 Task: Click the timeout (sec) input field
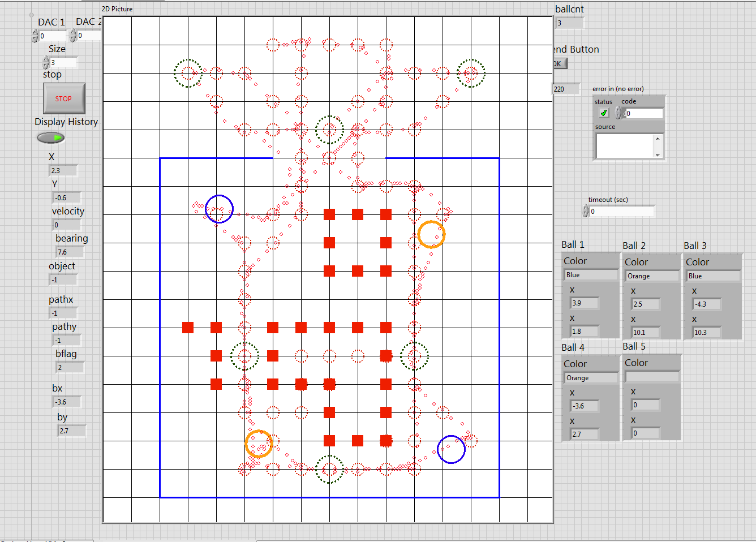[x=622, y=211]
